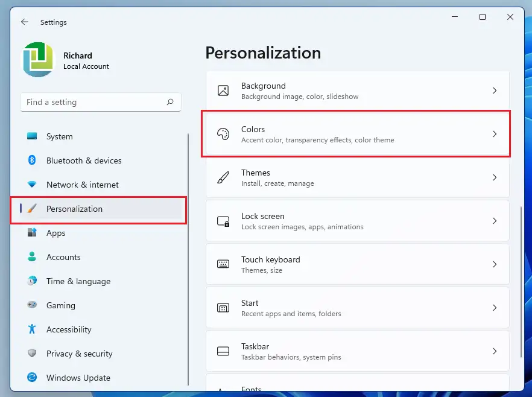Expand the Colors settings chevron

click(x=495, y=134)
